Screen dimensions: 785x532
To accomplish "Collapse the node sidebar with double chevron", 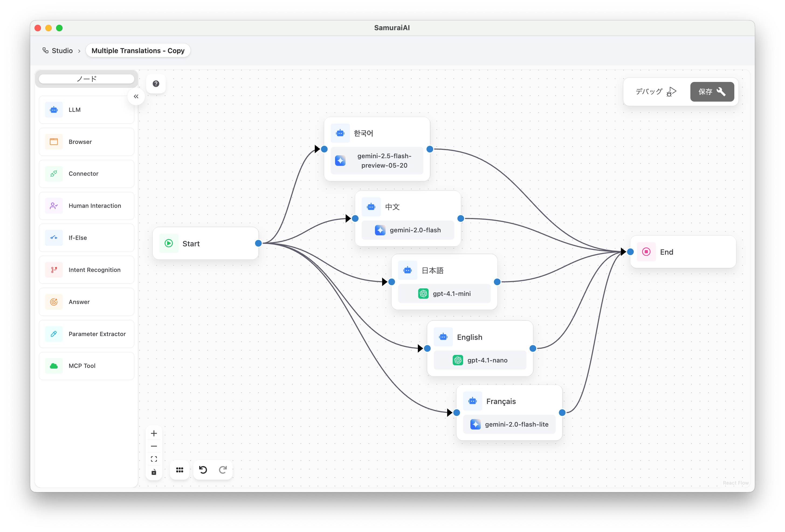I will (x=136, y=96).
